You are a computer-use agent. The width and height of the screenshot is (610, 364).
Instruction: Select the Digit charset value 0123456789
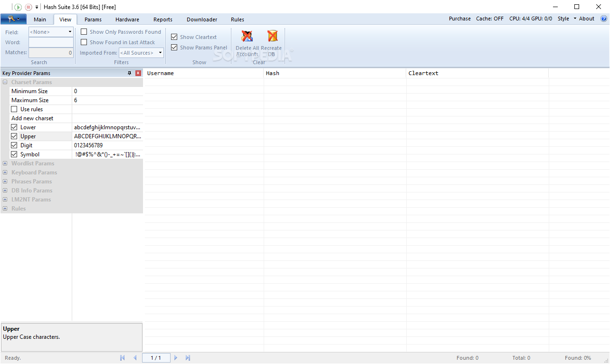pos(107,145)
